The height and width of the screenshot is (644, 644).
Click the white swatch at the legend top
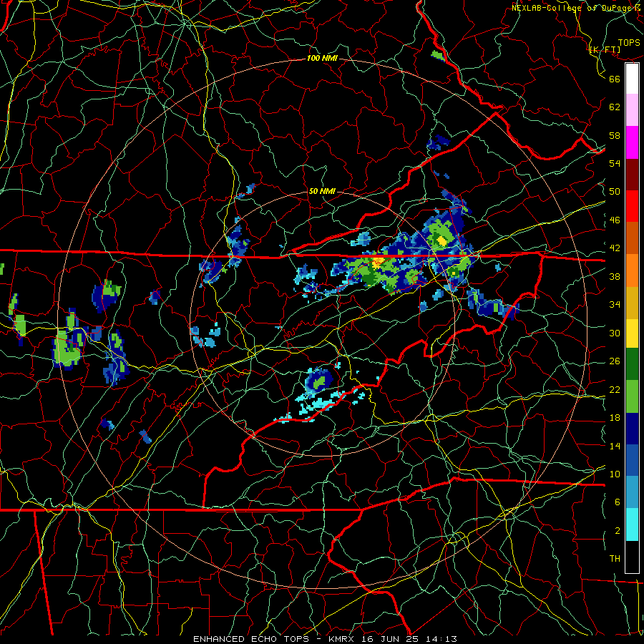pos(632,79)
